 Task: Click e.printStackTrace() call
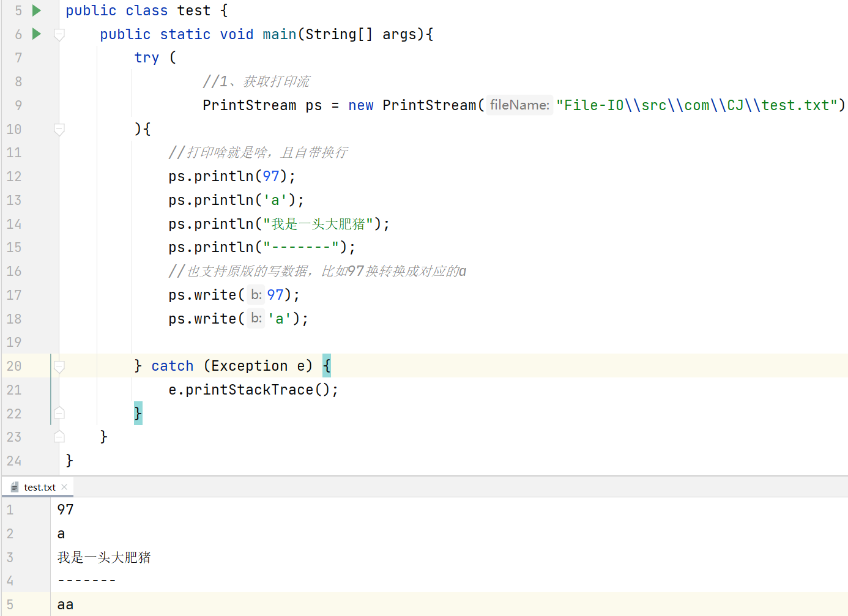coord(253,390)
